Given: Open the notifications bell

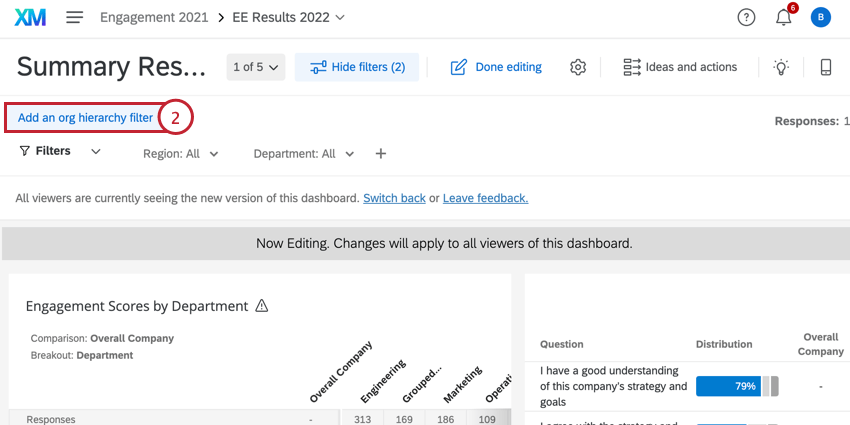Looking at the screenshot, I should click(x=783, y=17).
